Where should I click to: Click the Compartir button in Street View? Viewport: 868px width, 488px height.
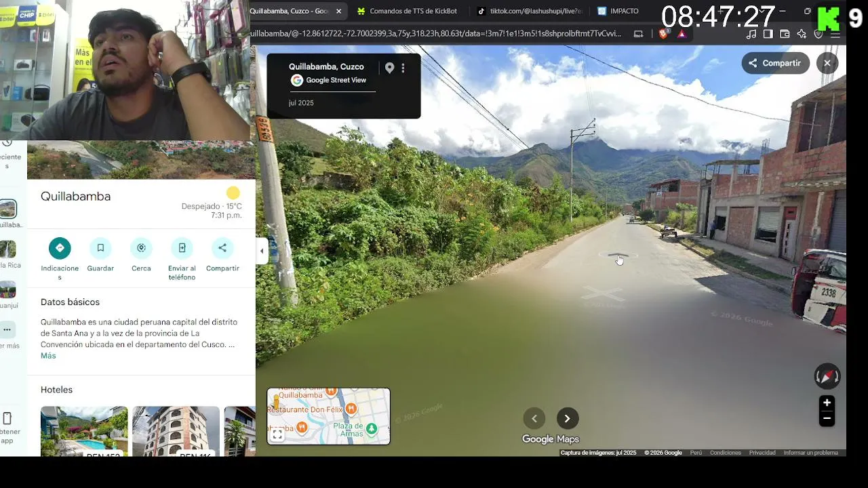point(775,63)
